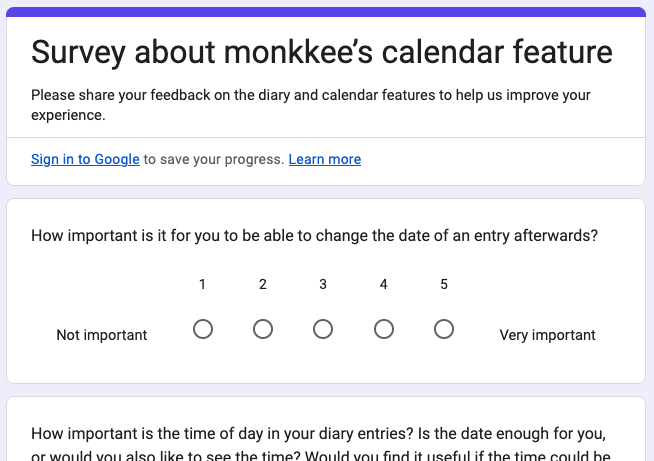Click the number 5 scale label
Viewport: 654px width, 461px height.
[x=444, y=284]
